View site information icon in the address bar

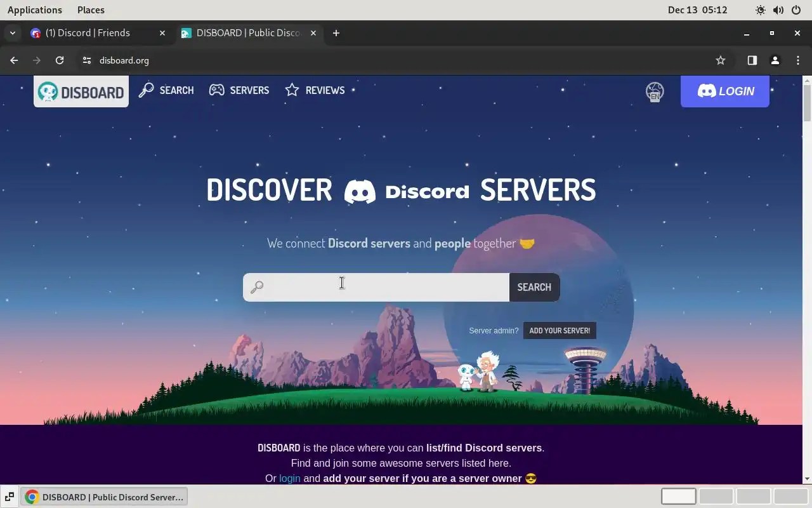[x=87, y=60]
